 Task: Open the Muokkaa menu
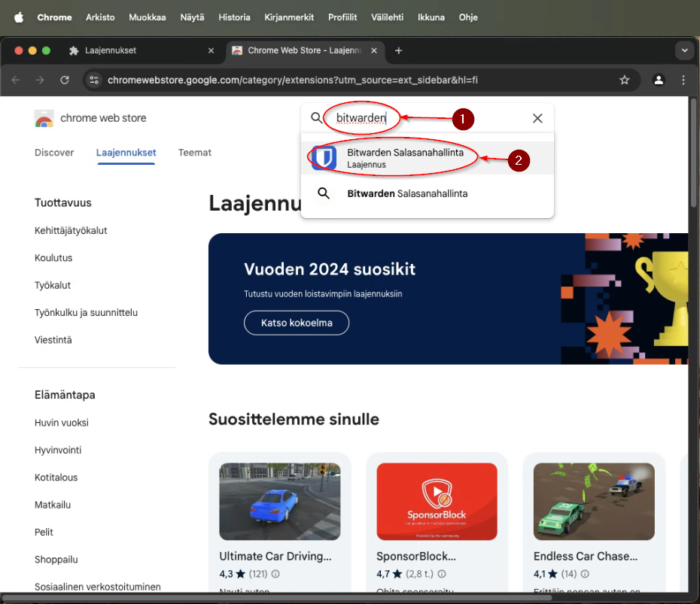(148, 17)
